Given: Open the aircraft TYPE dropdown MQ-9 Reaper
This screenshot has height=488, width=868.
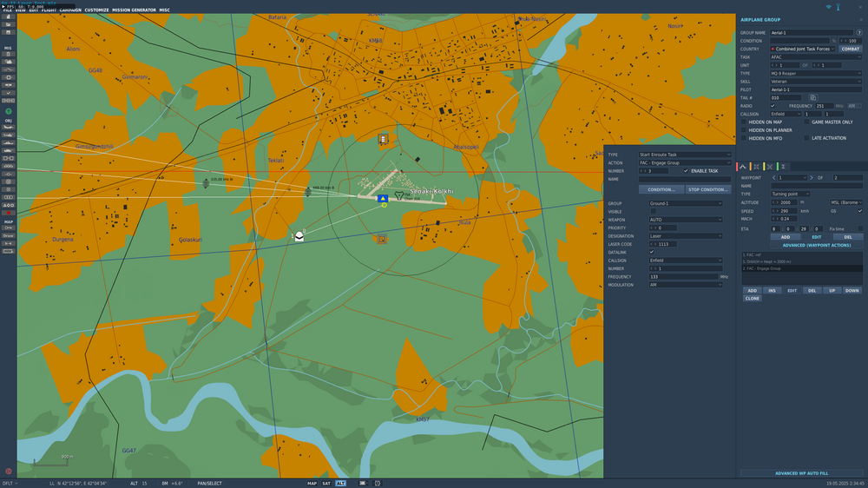Looking at the screenshot, I should [816, 73].
